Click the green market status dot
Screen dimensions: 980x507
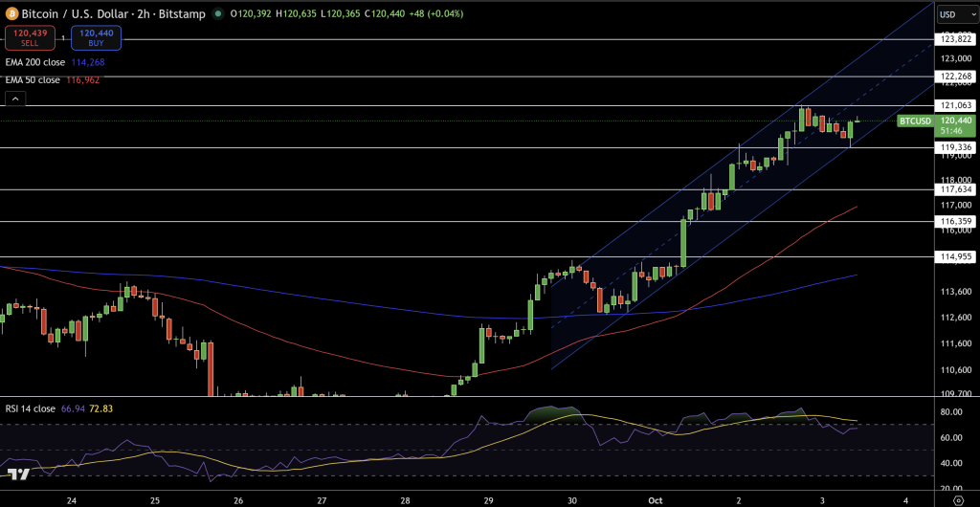click(x=218, y=14)
